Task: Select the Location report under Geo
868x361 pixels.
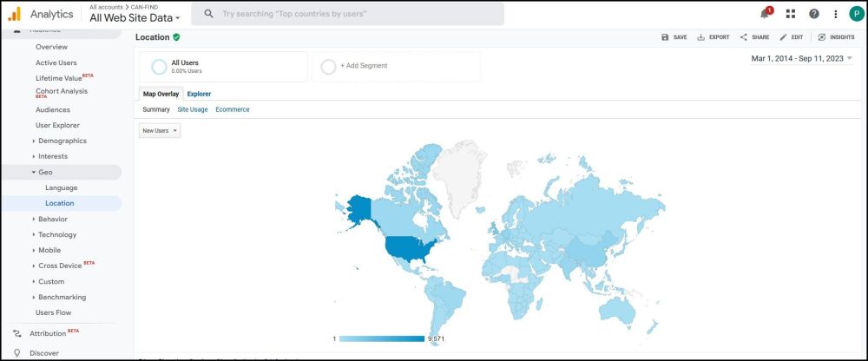Action: [x=60, y=203]
